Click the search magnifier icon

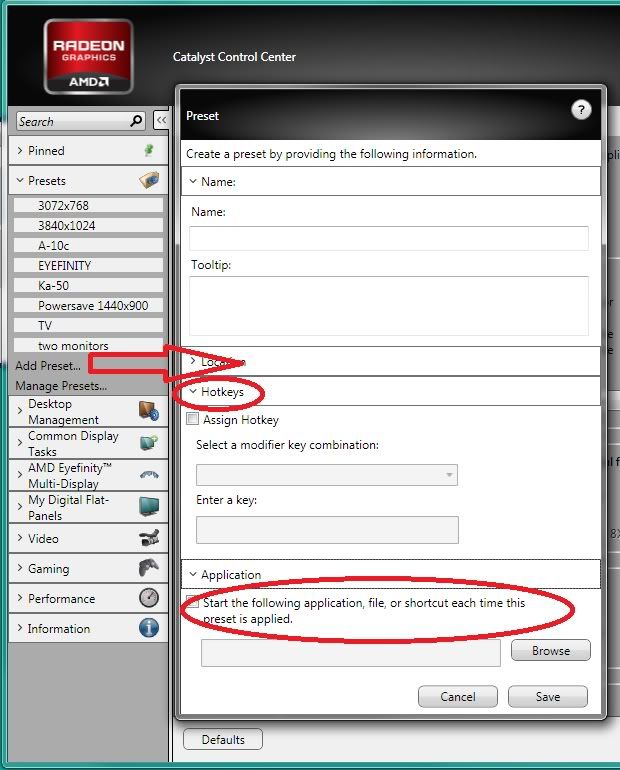(137, 121)
